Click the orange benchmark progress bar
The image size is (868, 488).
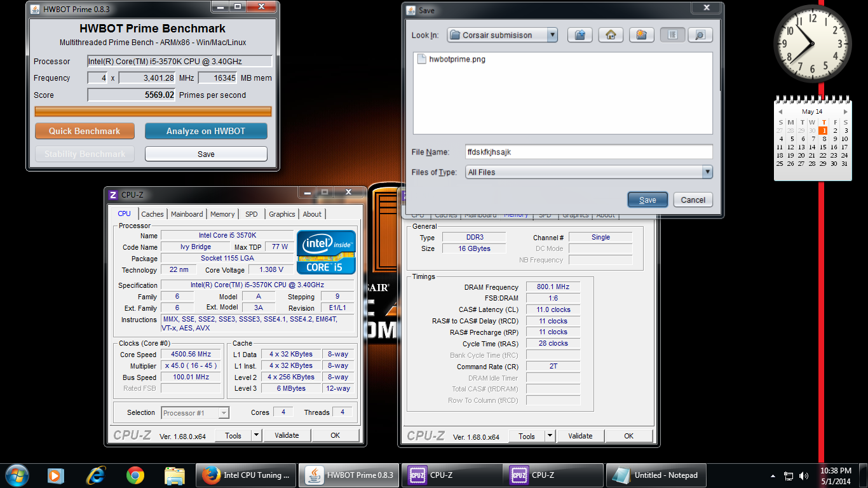153,112
